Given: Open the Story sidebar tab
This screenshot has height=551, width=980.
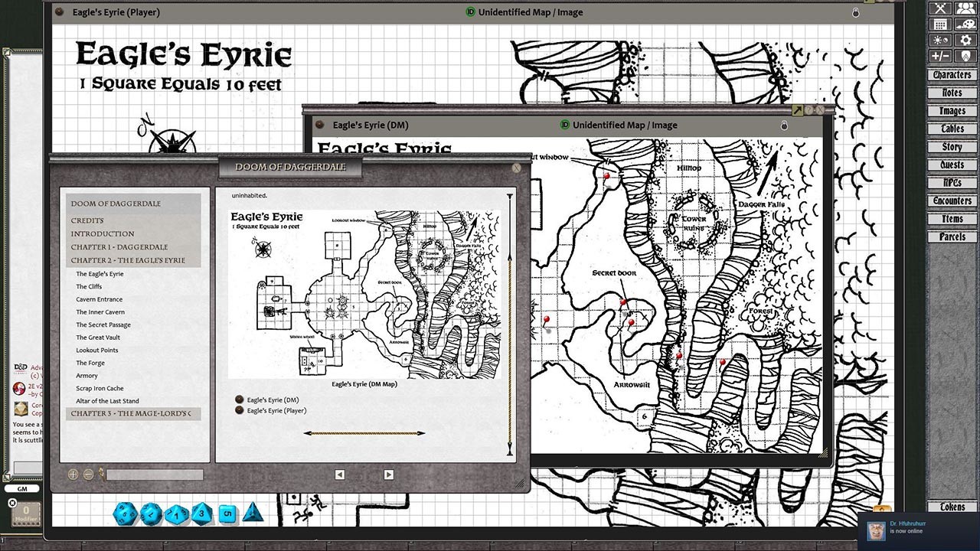Looking at the screenshot, I should pyautogui.click(x=952, y=146).
